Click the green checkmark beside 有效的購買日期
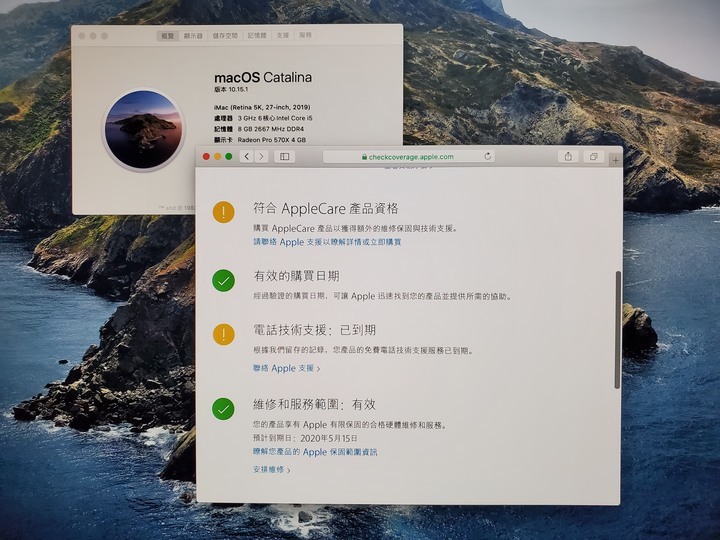This screenshot has height=540, width=720. point(224,281)
